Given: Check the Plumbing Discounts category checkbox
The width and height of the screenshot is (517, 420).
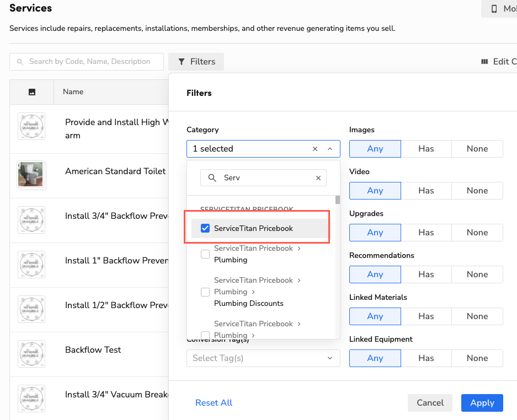Looking at the screenshot, I should click(205, 292).
